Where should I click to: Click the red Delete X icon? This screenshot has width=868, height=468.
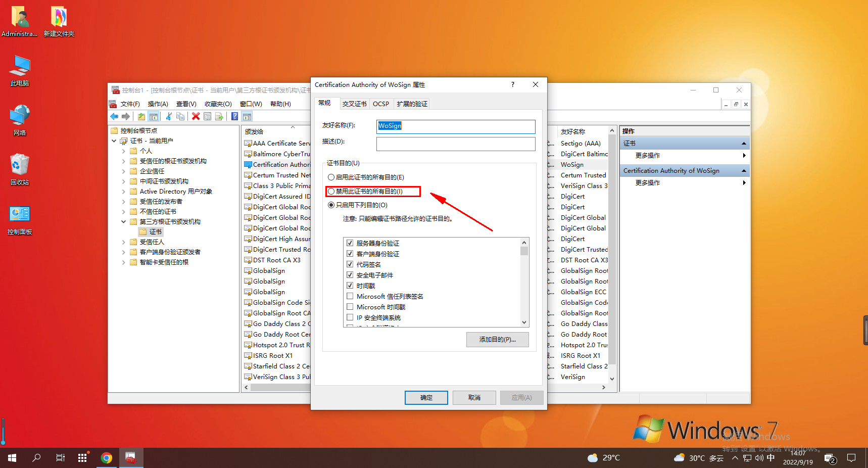click(196, 116)
